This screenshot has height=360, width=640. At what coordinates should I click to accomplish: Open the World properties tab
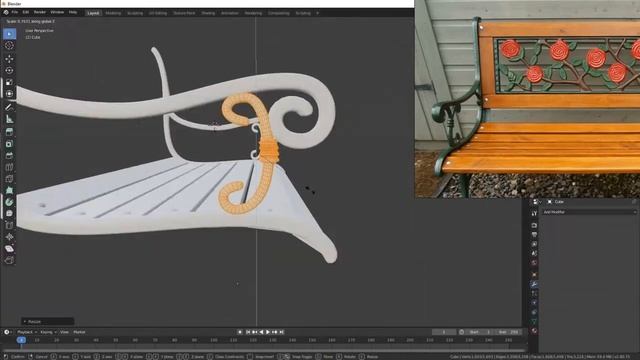click(x=534, y=263)
